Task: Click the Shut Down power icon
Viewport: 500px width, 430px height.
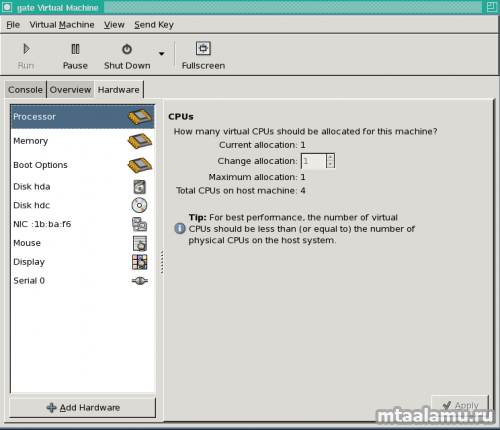Action: pos(127,49)
